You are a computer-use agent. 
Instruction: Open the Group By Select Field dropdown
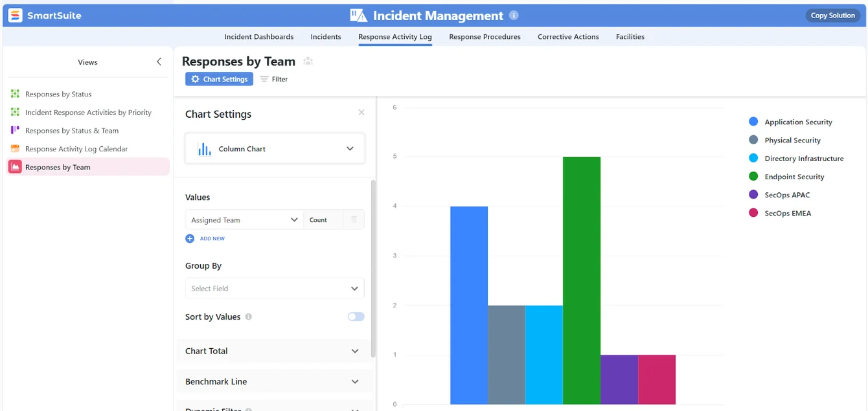point(275,289)
